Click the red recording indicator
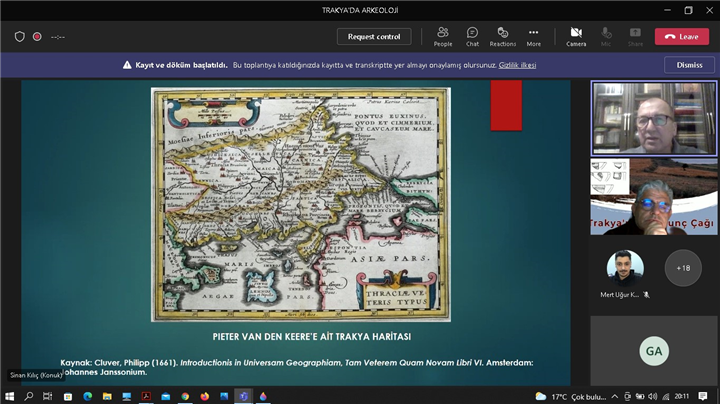Viewport: 720px width, 404px height. tap(37, 37)
